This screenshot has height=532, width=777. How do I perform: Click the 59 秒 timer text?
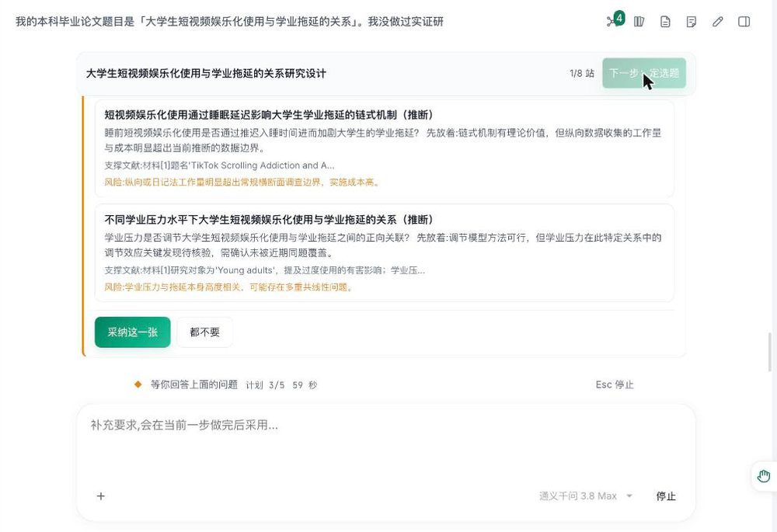point(305,385)
